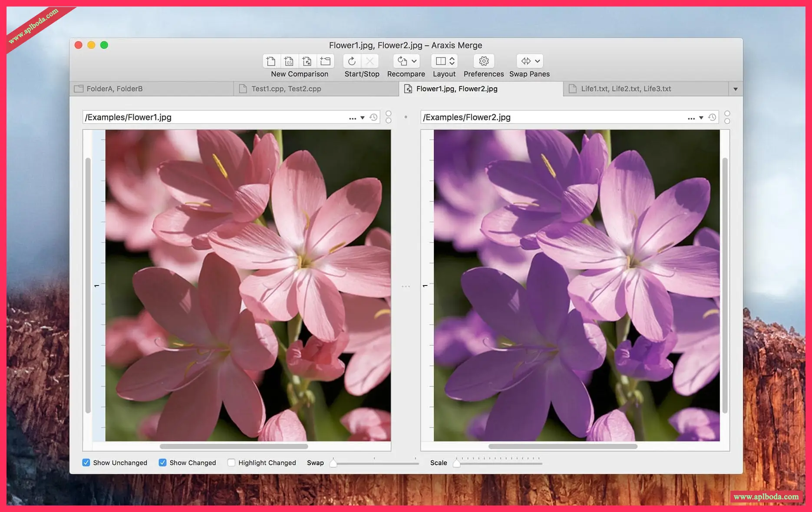The width and height of the screenshot is (812, 512).
Task: Open the Swap Panes dropdown chevron
Action: coord(538,61)
